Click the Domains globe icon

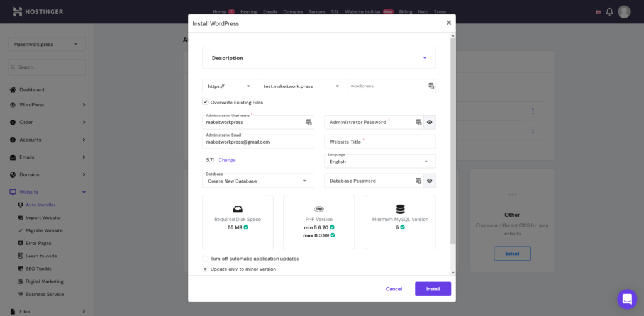tap(13, 174)
